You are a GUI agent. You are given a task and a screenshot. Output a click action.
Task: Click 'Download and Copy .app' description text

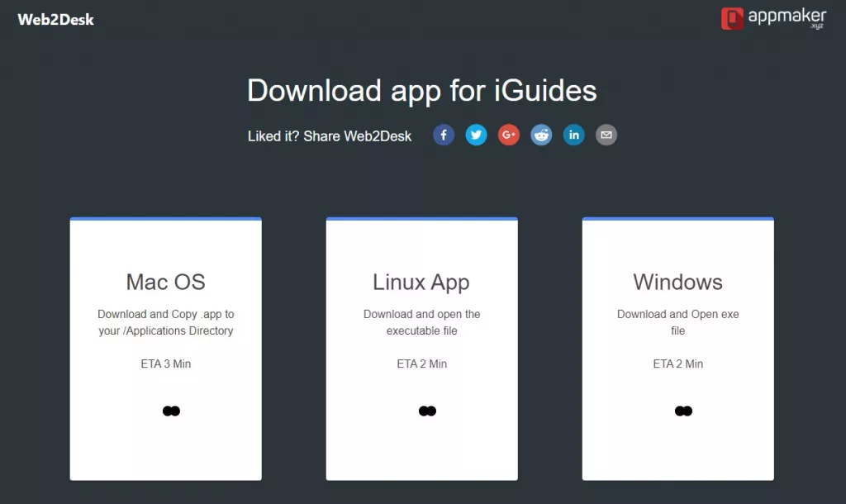pos(165,322)
